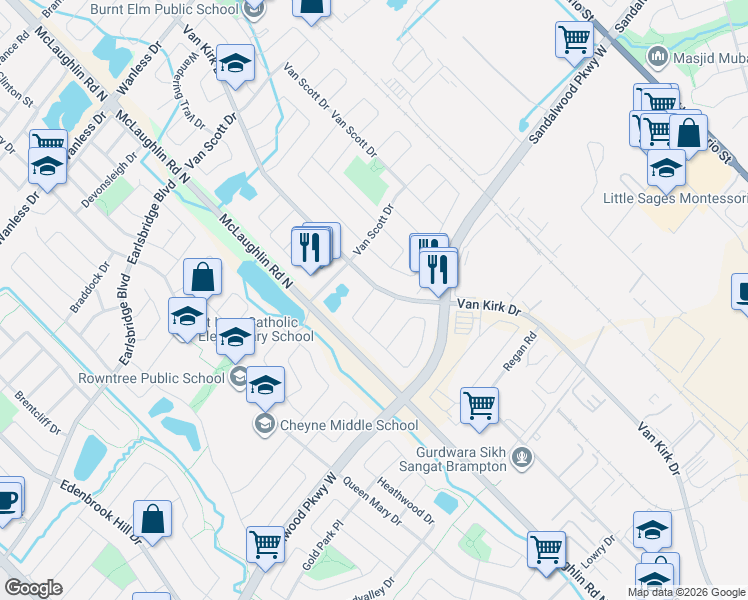748x600 pixels.
Task: Select the laptop marker at right edge
Action: tap(740, 295)
